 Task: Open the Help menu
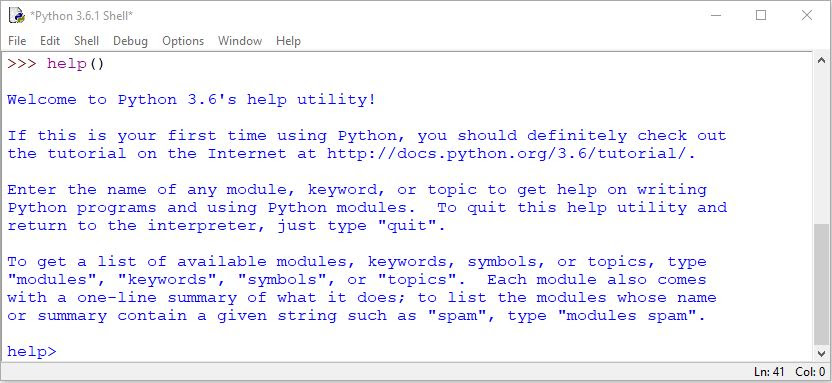[288, 41]
